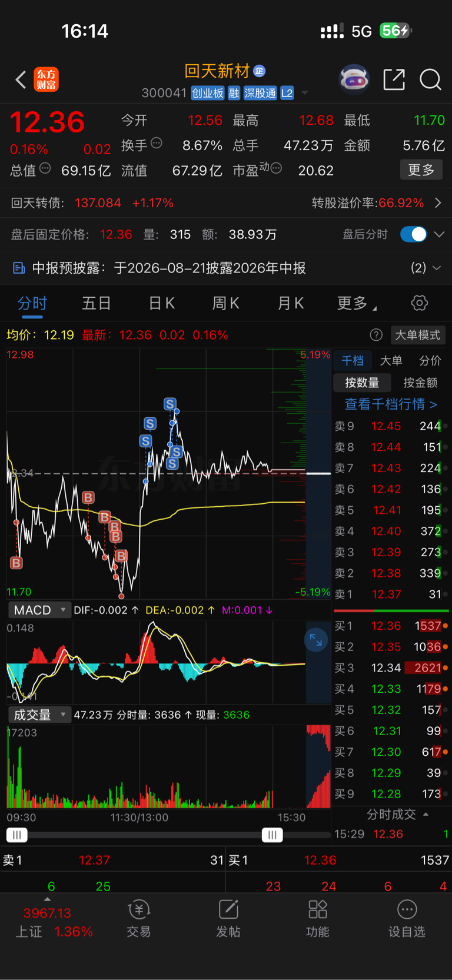Switch to the 日K tab

click(161, 303)
